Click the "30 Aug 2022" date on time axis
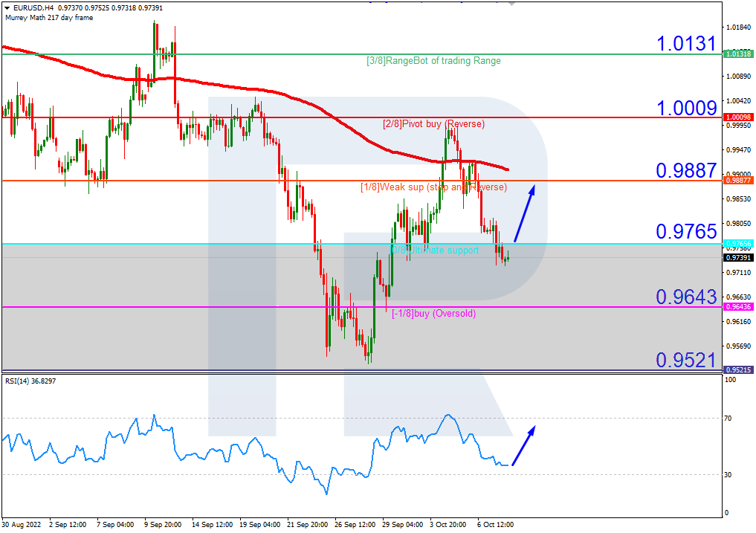The image size is (756, 533). tap(21, 524)
